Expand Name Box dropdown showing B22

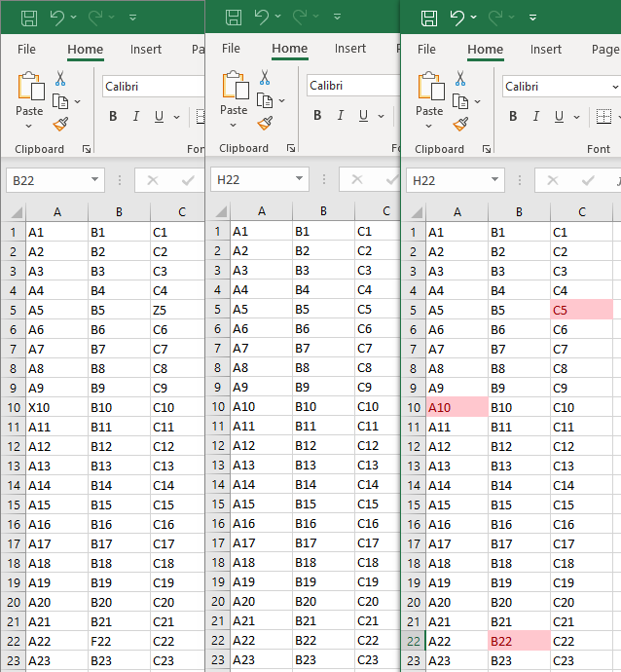[x=94, y=179]
